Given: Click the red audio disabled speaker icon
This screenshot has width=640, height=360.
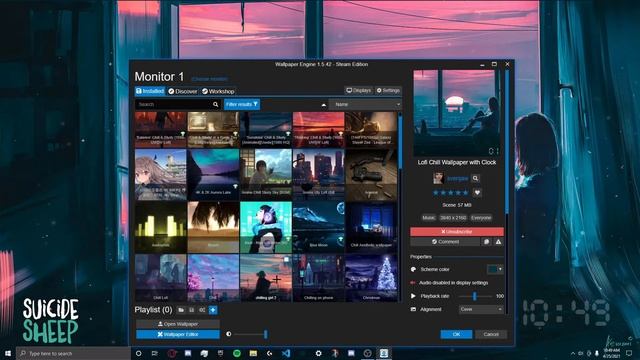Looking at the screenshot, I should [x=413, y=282].
